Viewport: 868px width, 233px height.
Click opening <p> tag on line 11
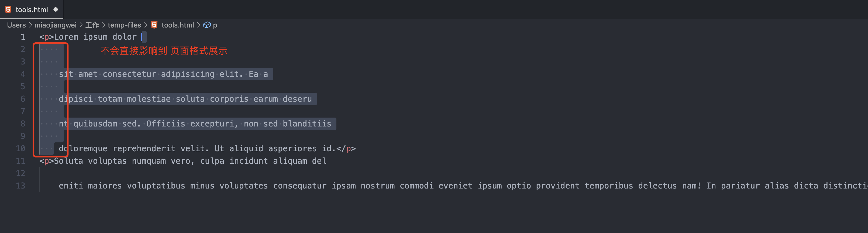point(46,161)
